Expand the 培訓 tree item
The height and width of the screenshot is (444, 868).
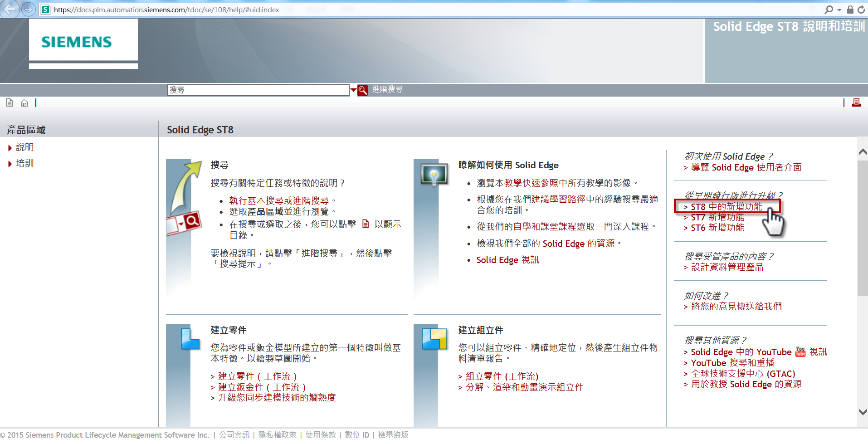pyautogui.click(x=10, y=164)
